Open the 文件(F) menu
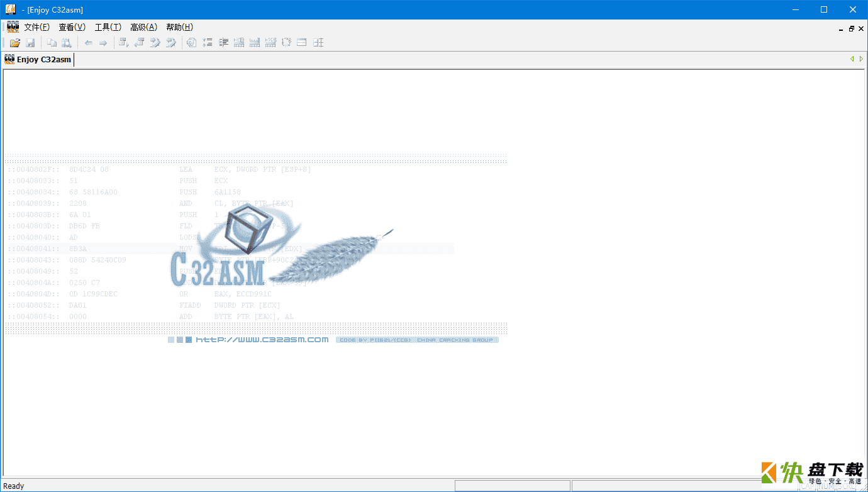This screenshot has width=868, height=492. pyautogui.click(x=37, y=27)
